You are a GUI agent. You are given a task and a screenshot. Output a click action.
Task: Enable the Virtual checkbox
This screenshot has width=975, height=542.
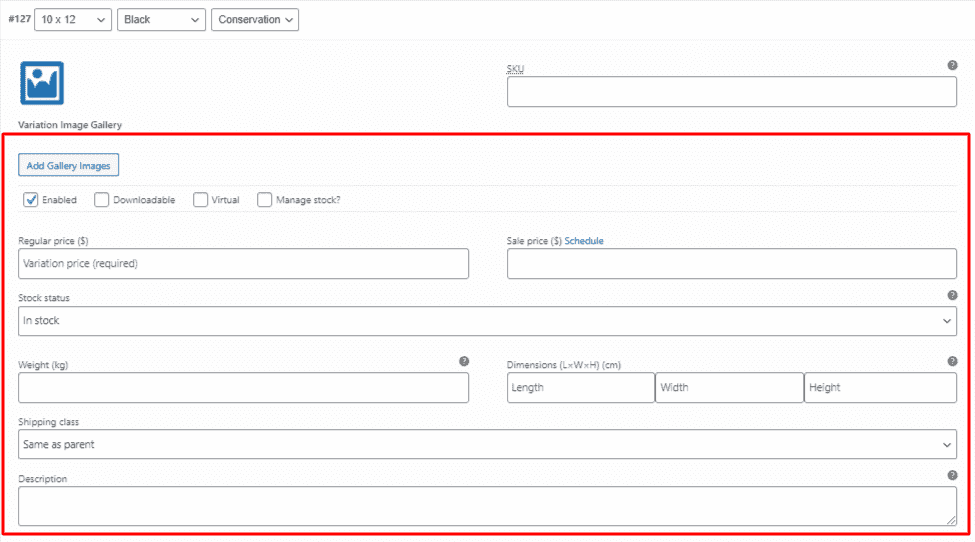coord(200,200)
